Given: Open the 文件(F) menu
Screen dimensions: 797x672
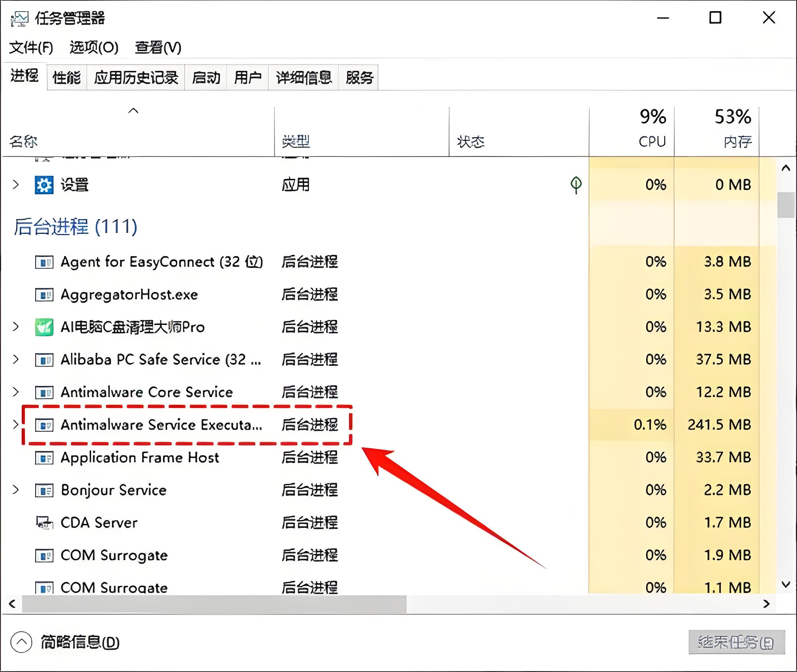Looking at the screenshot, I should click(x=31, y=48).
